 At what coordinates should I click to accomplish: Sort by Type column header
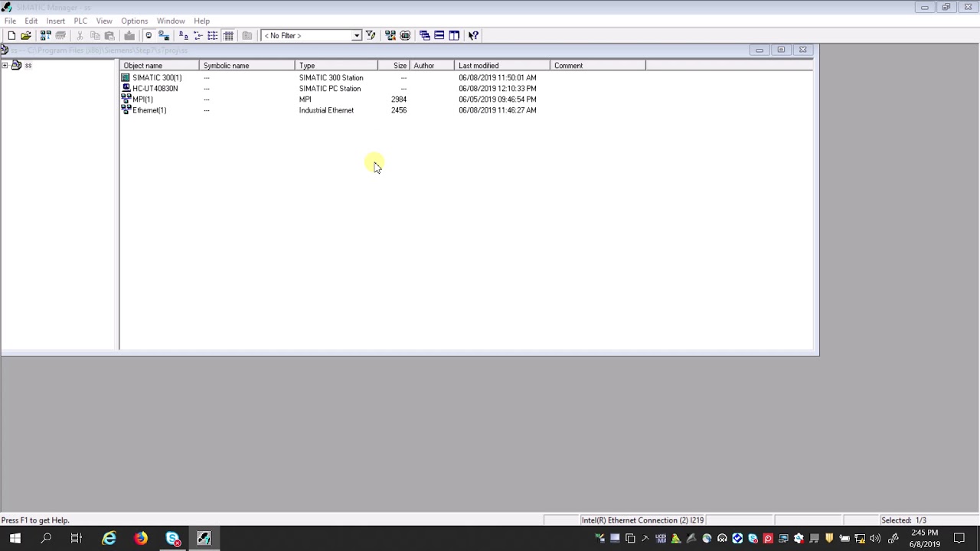[x=336, y=66]
